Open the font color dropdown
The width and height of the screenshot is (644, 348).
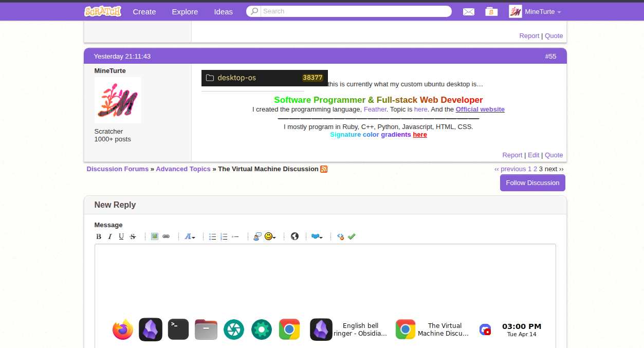tap(190, 236)
